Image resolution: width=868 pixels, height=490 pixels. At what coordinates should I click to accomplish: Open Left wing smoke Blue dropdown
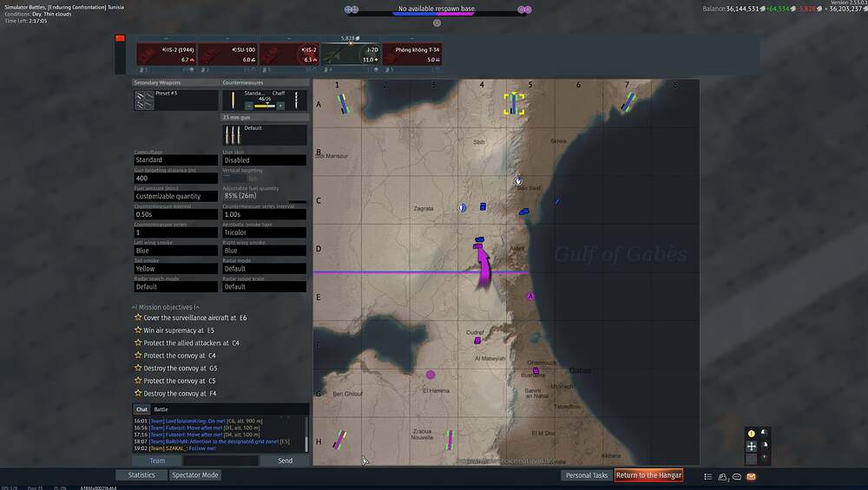[x=176, y=251]
